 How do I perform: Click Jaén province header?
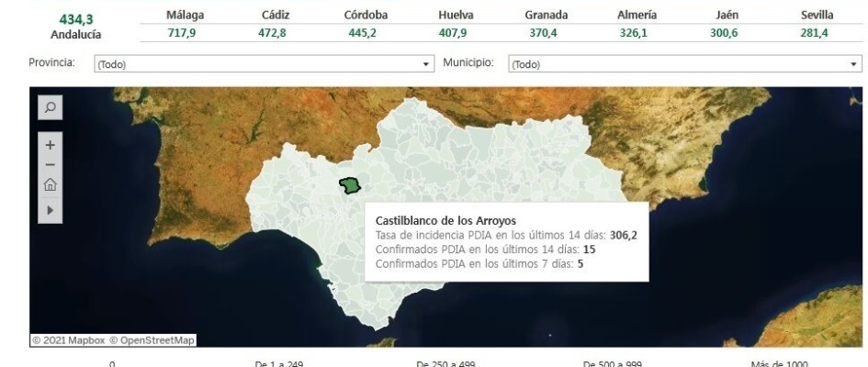tap(727, 15)
